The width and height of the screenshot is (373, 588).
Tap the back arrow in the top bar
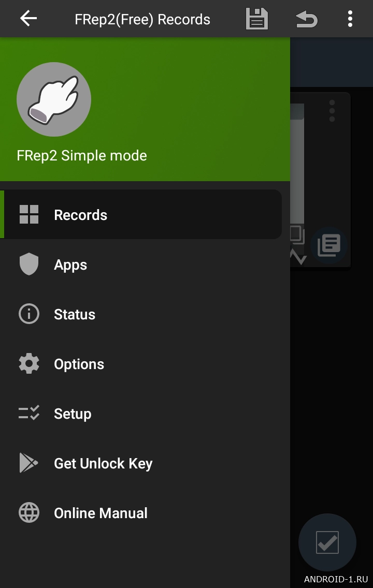28,19
